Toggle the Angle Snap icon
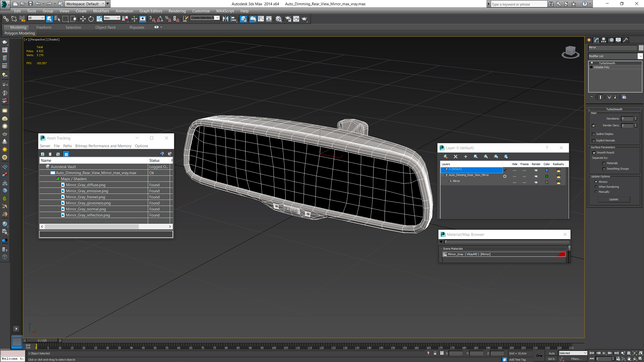Screen dimensions: 644x362 [x=160, y=19]
